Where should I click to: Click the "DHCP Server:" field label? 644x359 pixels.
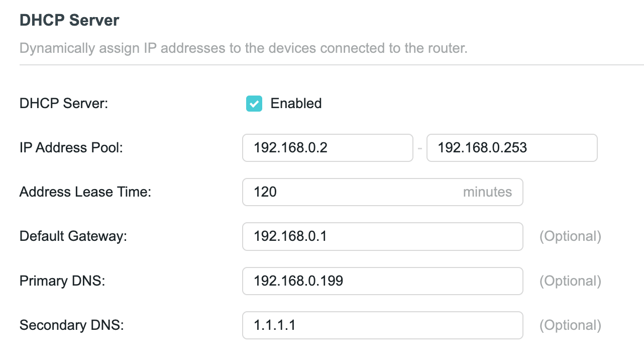coord(64,104)
